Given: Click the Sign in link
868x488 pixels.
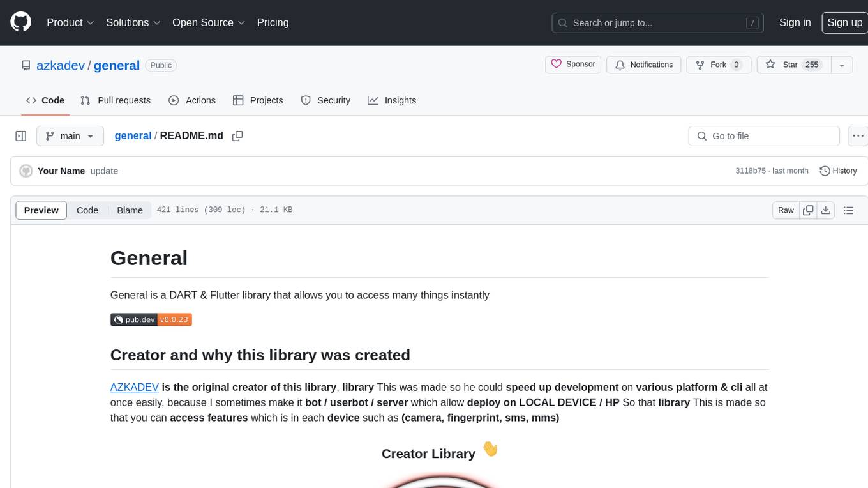Looking at the screenshot, I should click(x=795, y=22).
